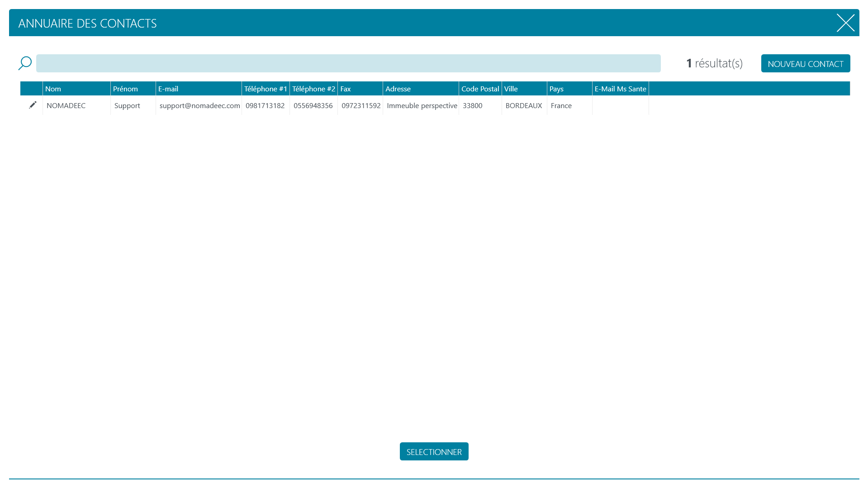Focus the contact search input field

click(348, 63)
